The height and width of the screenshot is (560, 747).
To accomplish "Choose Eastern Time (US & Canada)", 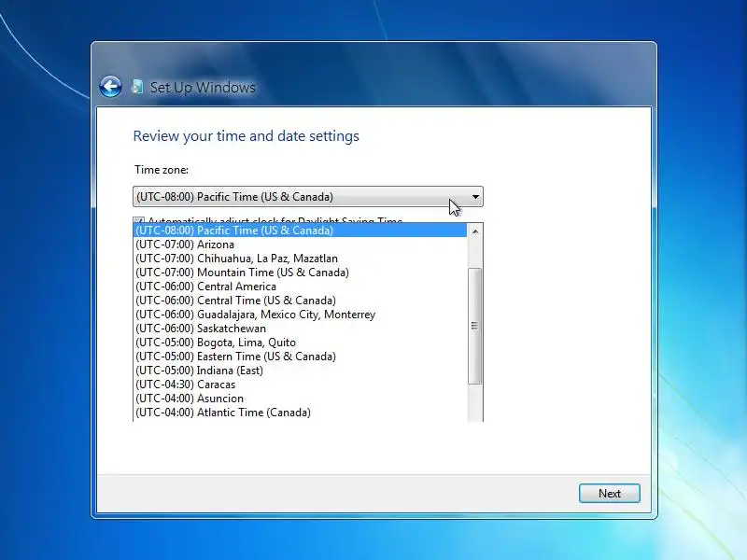I will tap(300, 357).
